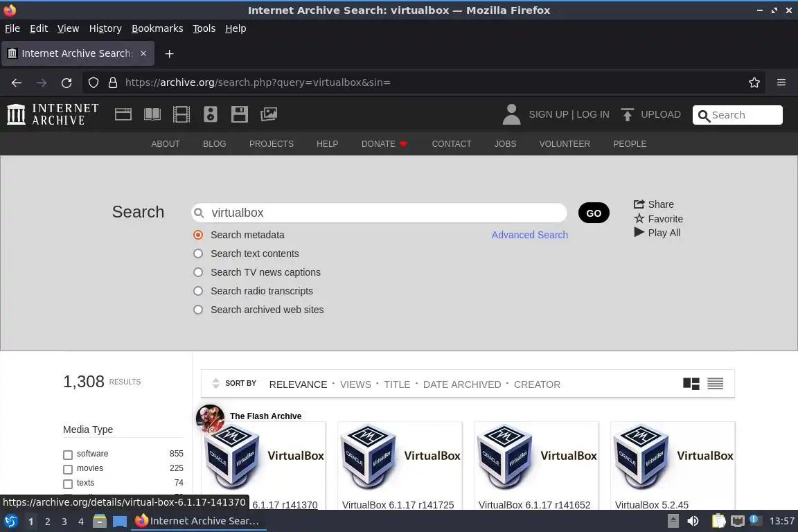Open the desktop start menu icon

11,521
